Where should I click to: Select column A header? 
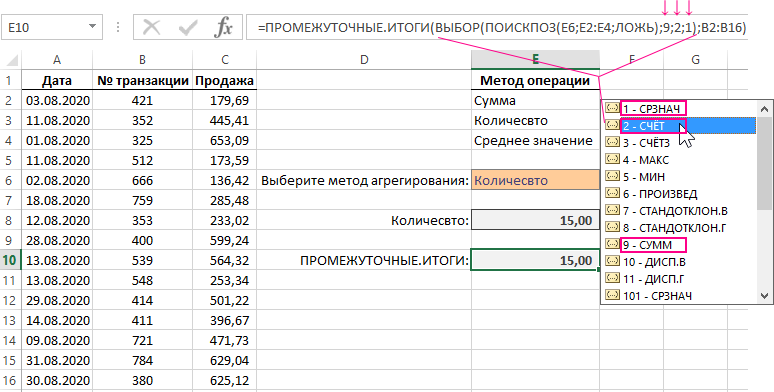(x=57, y=60)
